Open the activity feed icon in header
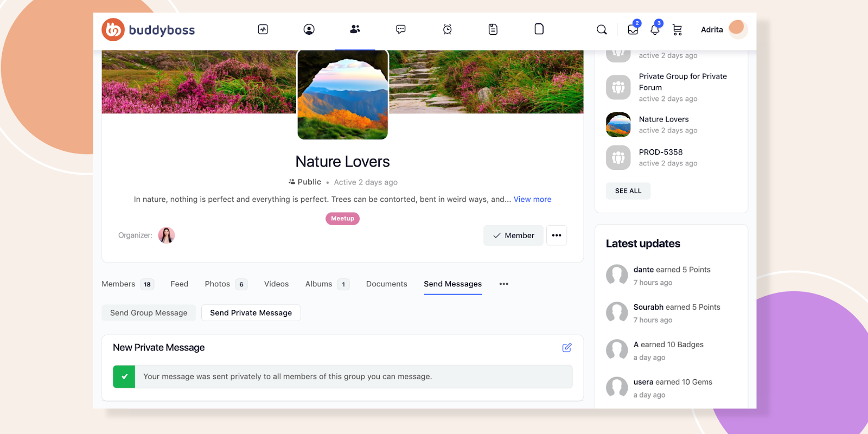 [263, 29]
